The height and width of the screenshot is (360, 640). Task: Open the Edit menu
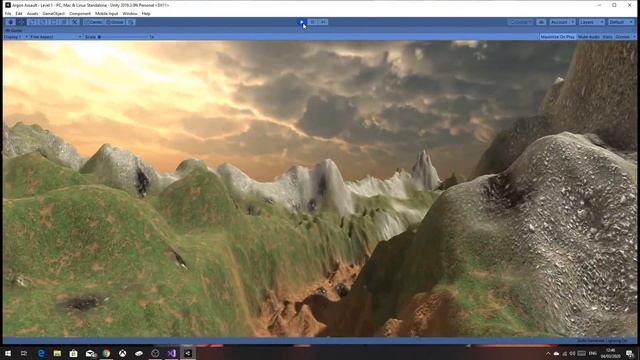tap(19, 13)
